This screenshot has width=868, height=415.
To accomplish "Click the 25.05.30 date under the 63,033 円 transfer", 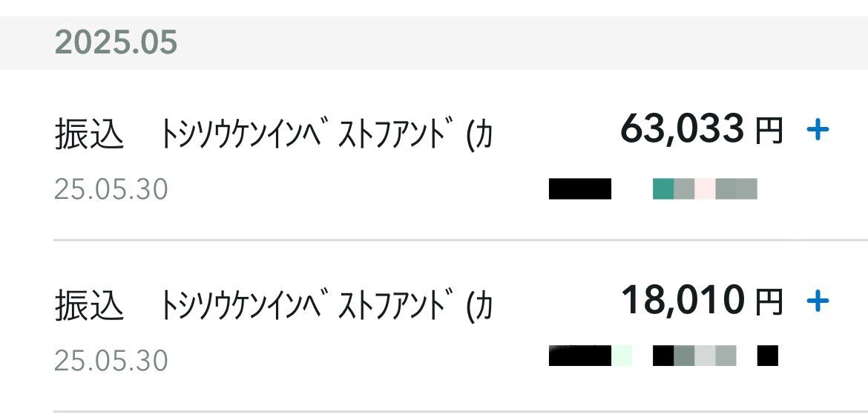I will 111,190.
